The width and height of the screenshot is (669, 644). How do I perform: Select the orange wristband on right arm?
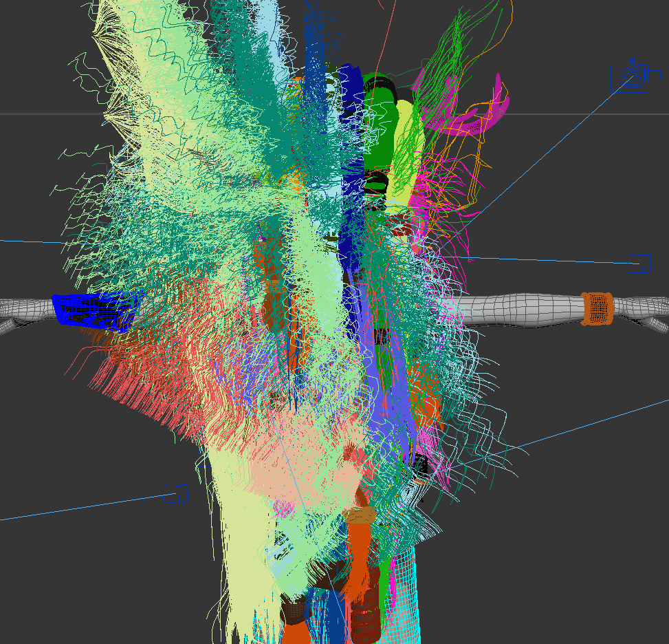tap(597, 308)
